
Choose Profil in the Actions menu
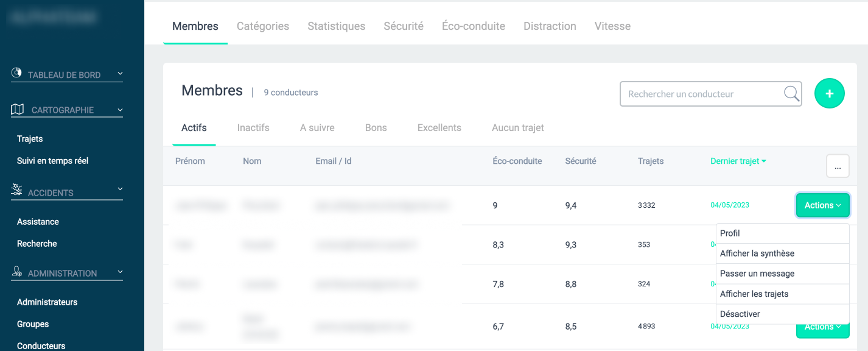click(x=783, y=233)
